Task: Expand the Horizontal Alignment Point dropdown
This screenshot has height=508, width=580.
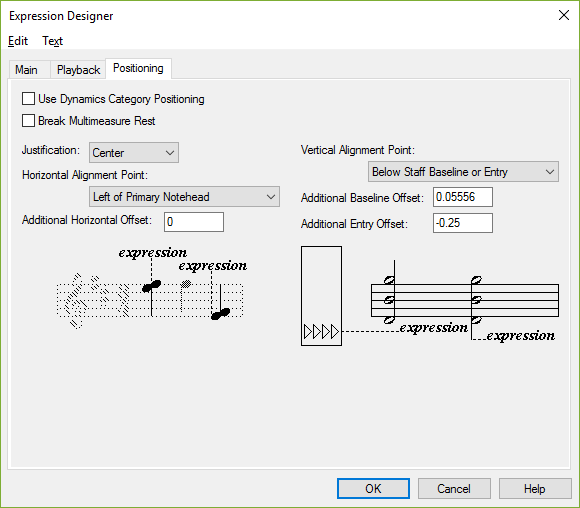Action: pyautogui.click(x=184, y=196)
